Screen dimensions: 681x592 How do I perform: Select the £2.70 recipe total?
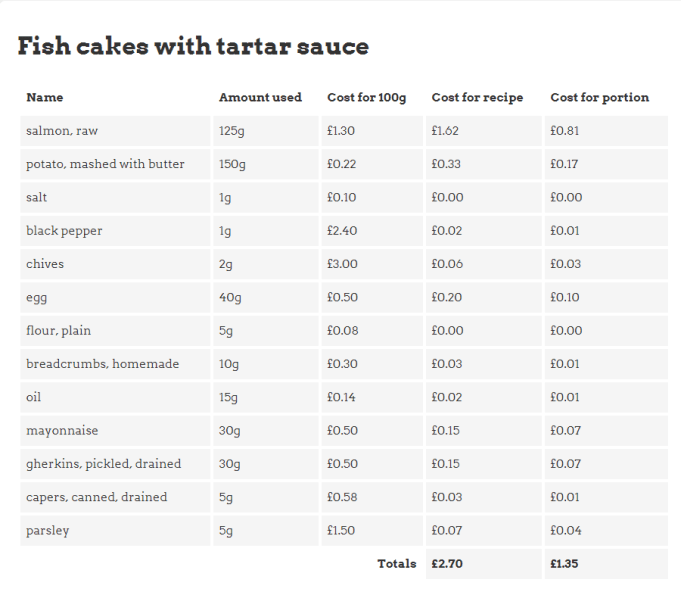(447, 564)
